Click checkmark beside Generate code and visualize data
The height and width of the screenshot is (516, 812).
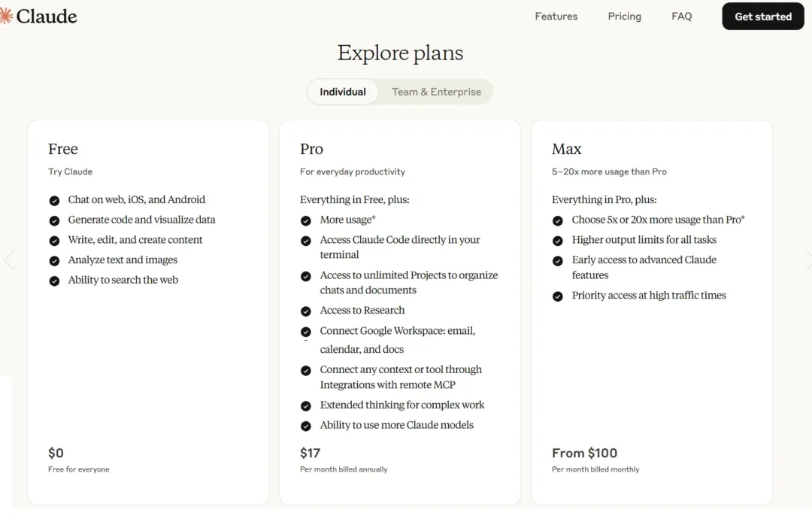(54, 220)
